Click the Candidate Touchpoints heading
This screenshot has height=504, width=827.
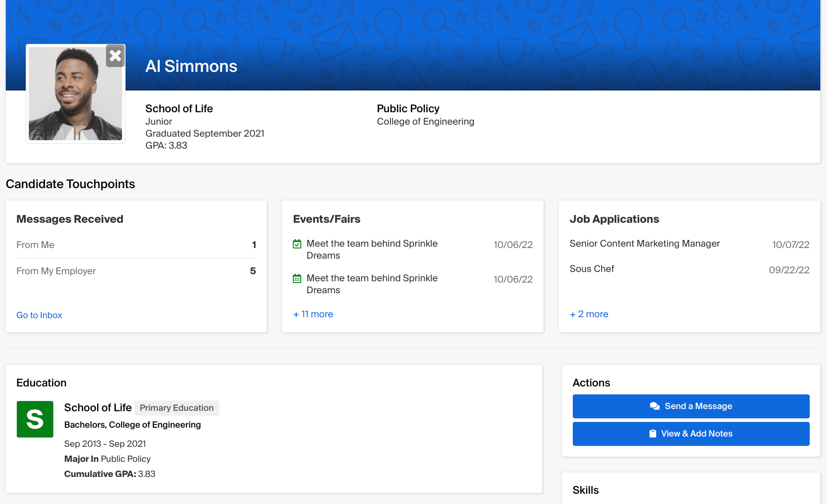click(x=70, y=184)
